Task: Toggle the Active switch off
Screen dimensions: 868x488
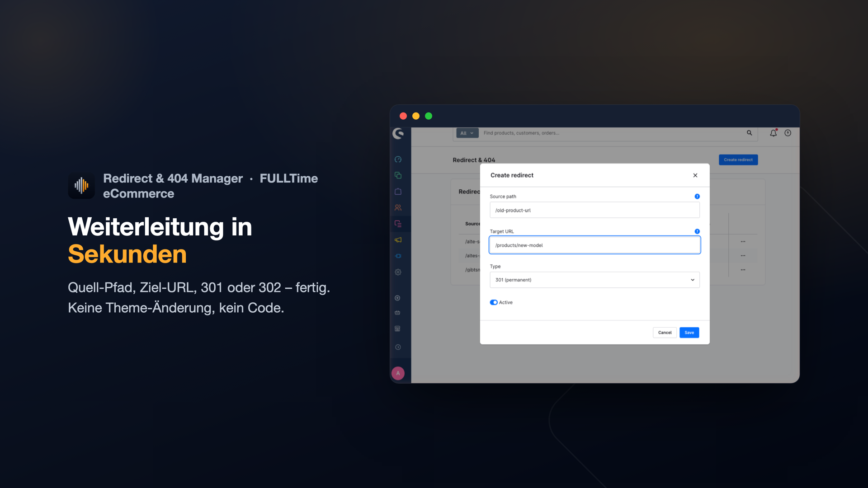Action: pos(494,302)
